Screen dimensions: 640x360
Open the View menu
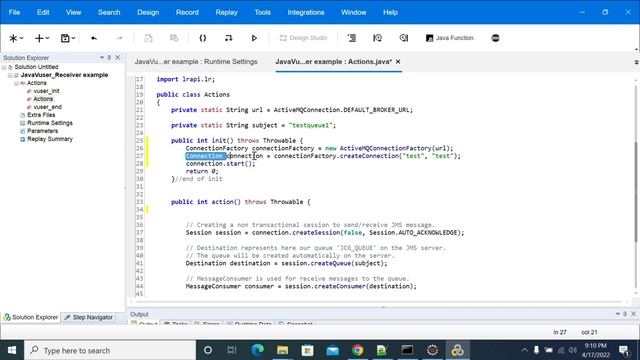click(x=73, y=12)
